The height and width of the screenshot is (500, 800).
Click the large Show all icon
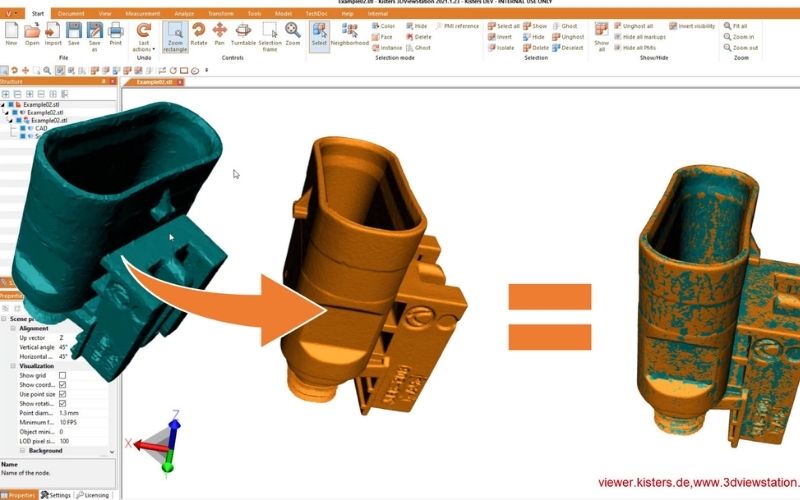tap(602, 30)
